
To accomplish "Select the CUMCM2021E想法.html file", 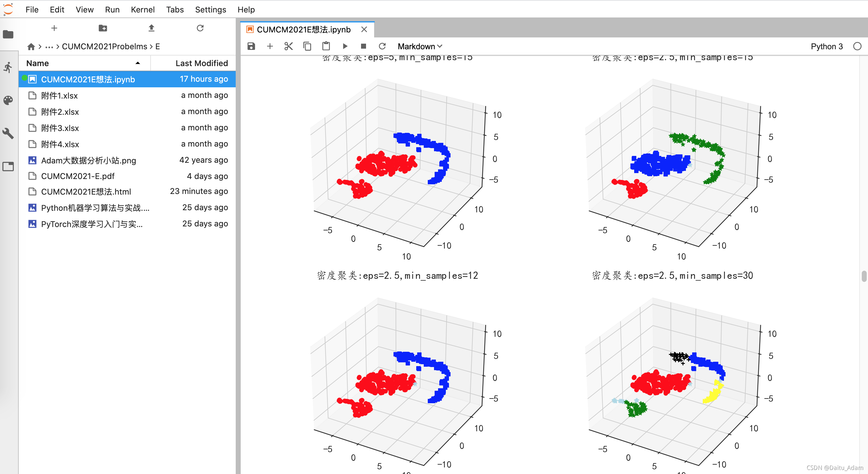I will (x=128, y=191).
